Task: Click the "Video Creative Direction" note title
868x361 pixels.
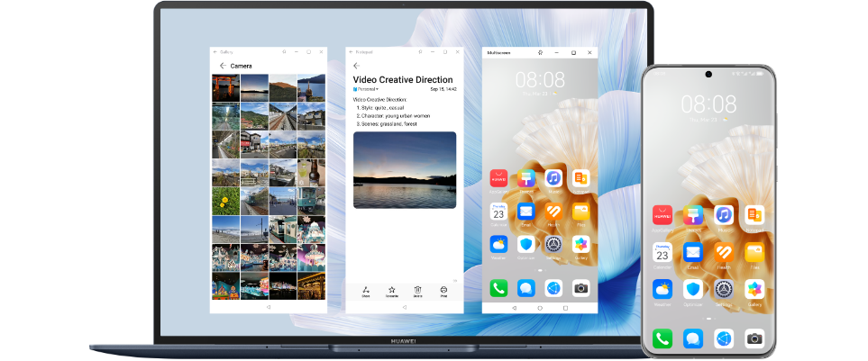Action: 403,79
